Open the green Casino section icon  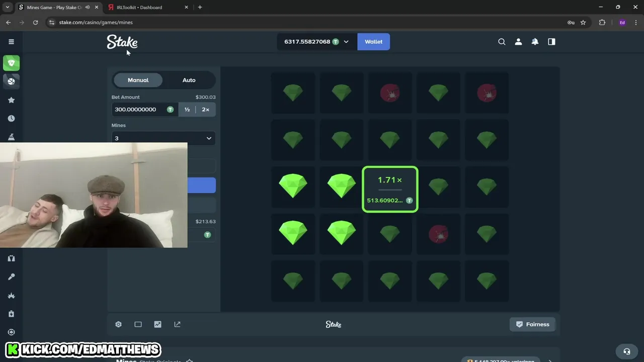pyautogui.click(x=11, y=63)
